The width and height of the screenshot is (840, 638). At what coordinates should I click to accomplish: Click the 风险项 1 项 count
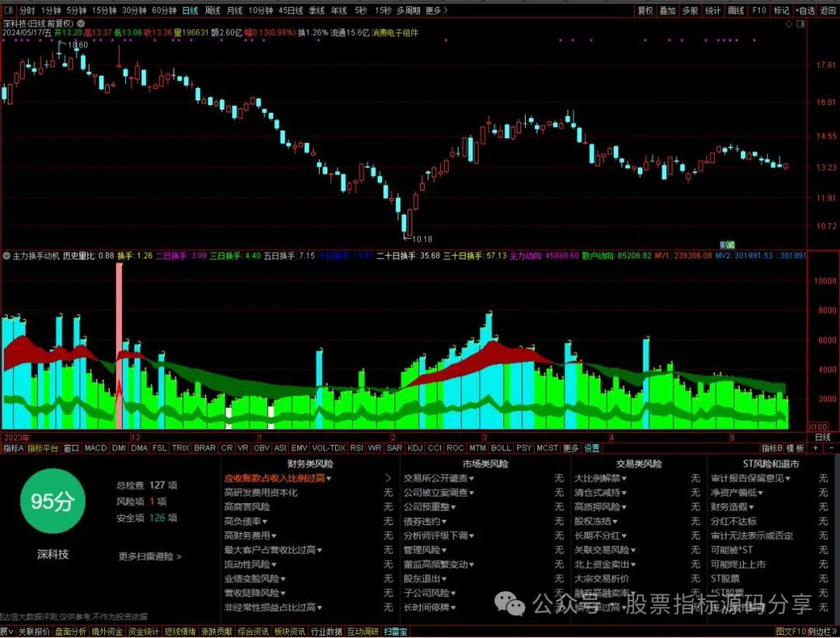click(142, 501)
